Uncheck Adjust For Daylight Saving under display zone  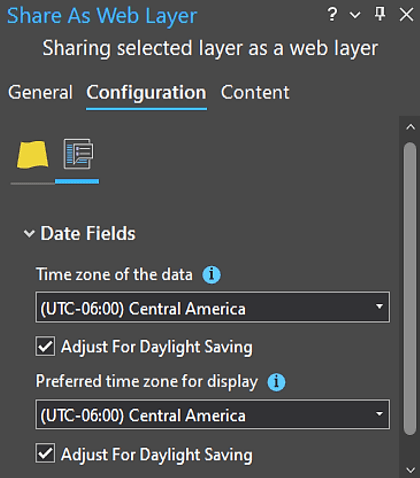(45, 453)
